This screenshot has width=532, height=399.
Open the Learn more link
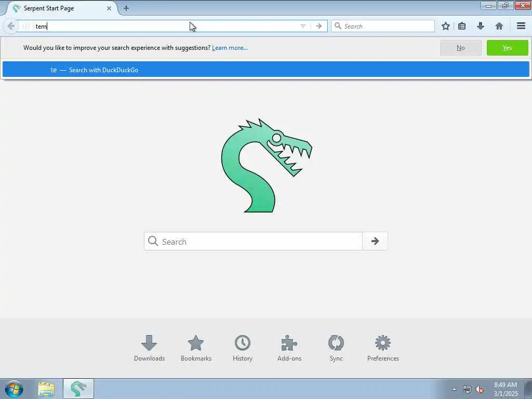(x=230, y=48)
